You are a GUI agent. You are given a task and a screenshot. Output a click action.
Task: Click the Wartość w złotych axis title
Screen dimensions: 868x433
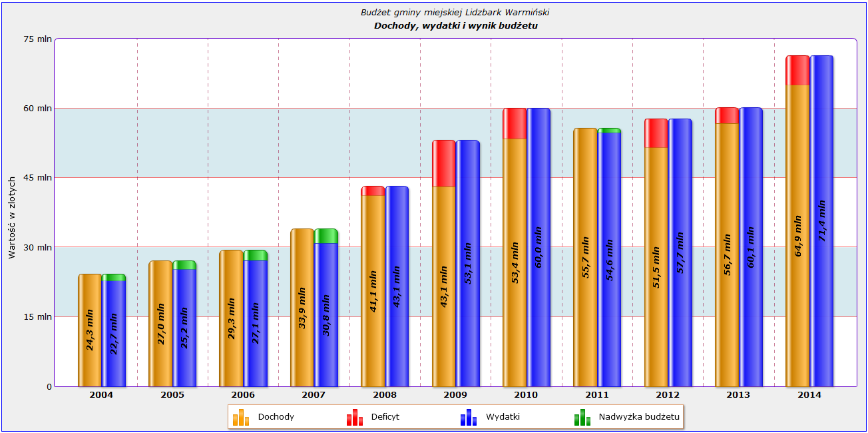click(12, 217)
